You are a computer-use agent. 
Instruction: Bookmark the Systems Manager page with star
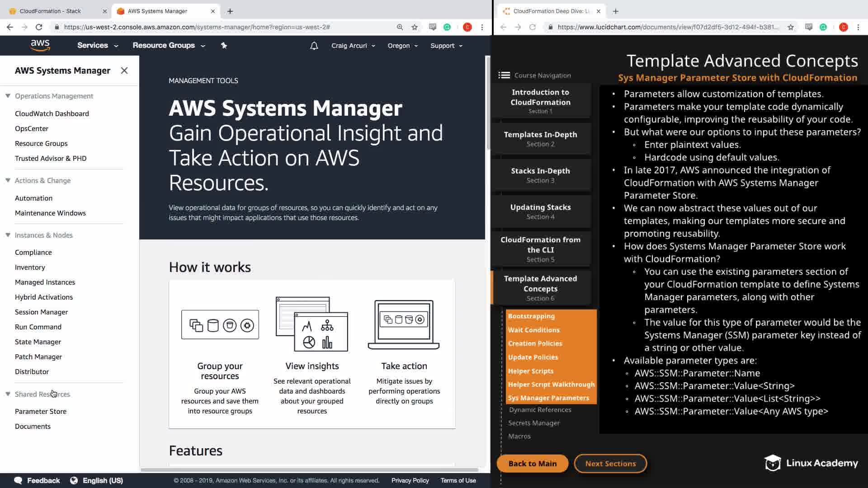point(415,27)
